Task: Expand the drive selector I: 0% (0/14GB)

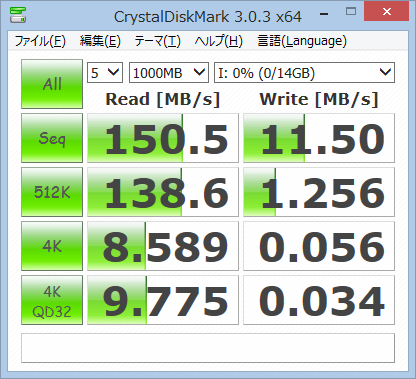Action: pyautogui.click(x=304, y=72)
